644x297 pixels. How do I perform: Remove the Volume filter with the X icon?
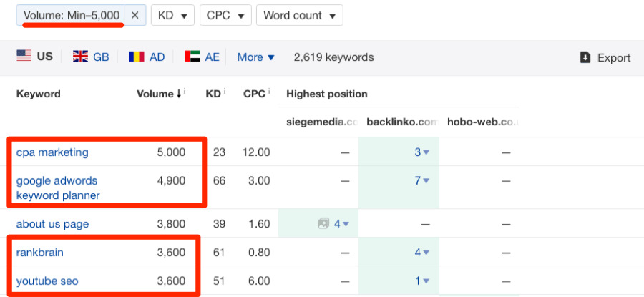pos(135,15)
